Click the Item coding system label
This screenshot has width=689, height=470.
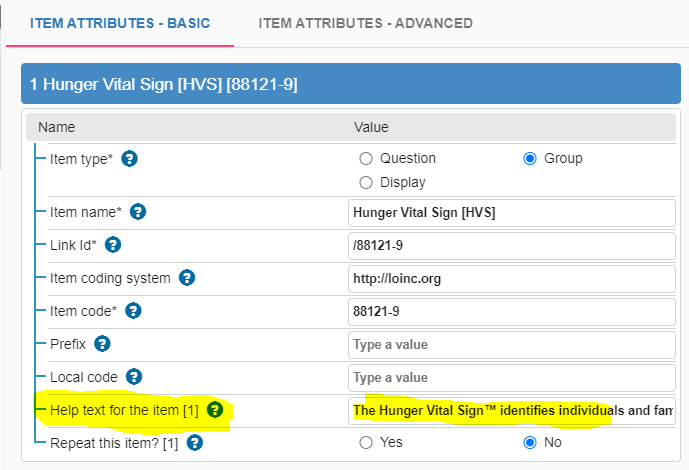point(110,278)
